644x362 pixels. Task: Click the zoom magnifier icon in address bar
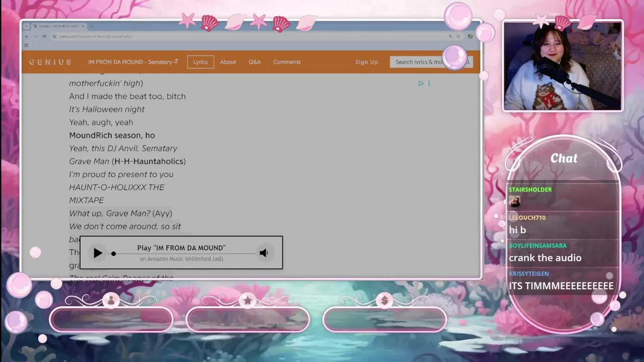(x=450, y=36)
